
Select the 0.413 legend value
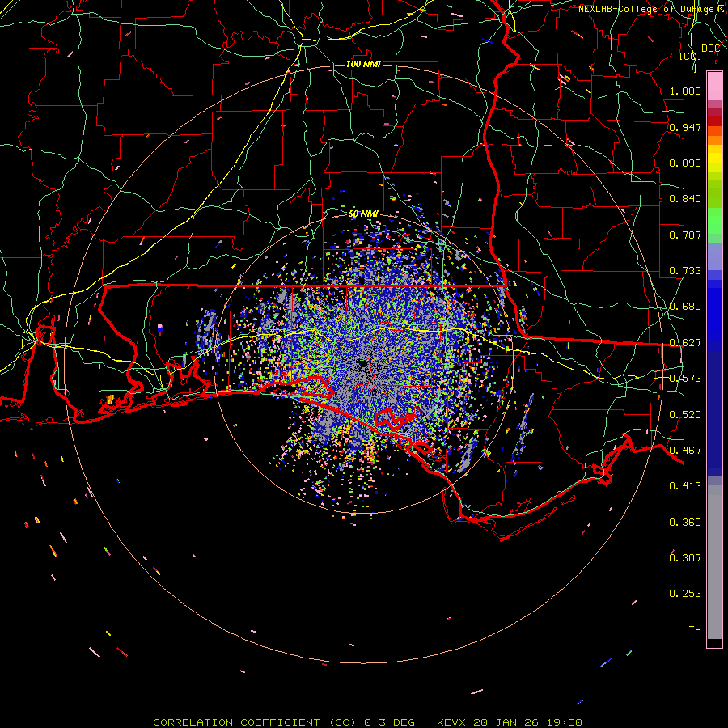685,486
